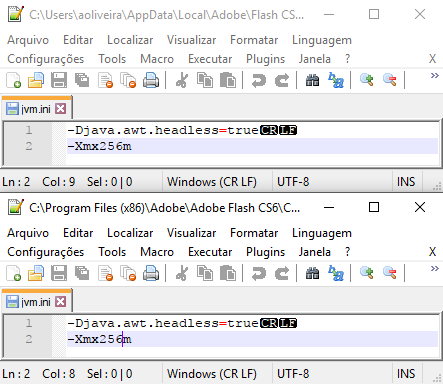Click Print icon in bottom window toolbar
443x384 pixels.
[151, 273]
